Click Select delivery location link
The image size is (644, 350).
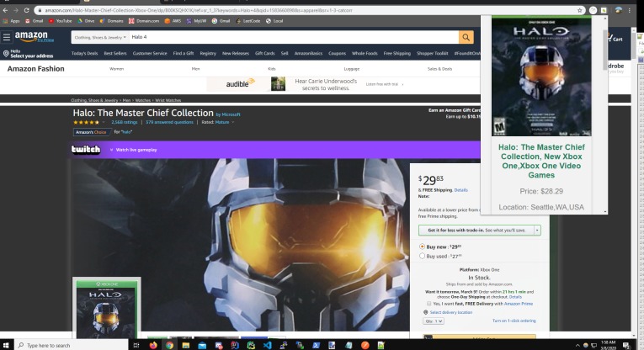450,312
